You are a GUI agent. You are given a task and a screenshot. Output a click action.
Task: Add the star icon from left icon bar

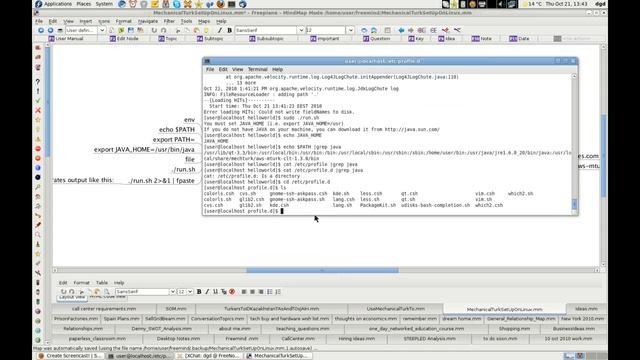click(x=38, y=120)
